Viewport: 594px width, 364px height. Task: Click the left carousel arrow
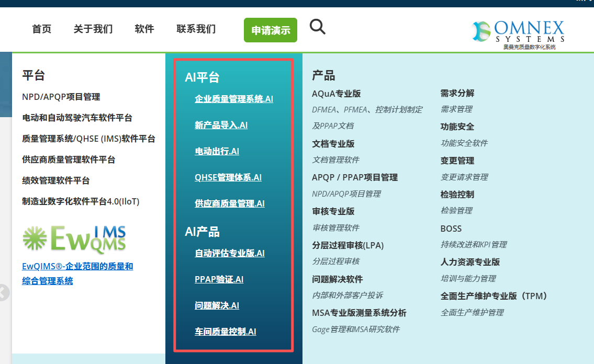(4, 292)
